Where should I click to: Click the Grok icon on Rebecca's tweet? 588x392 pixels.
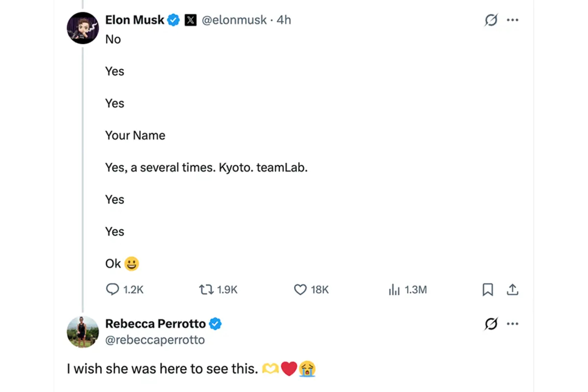[490, 324]
